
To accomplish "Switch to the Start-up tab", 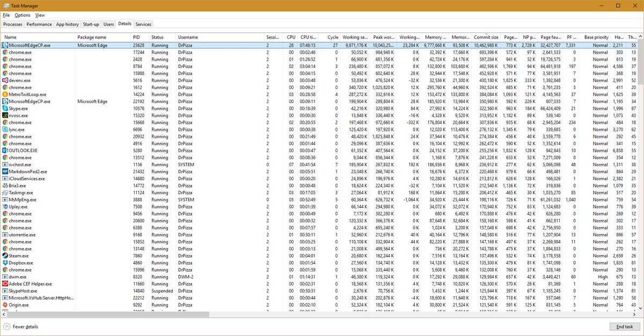I will click(x=91, y=24).
